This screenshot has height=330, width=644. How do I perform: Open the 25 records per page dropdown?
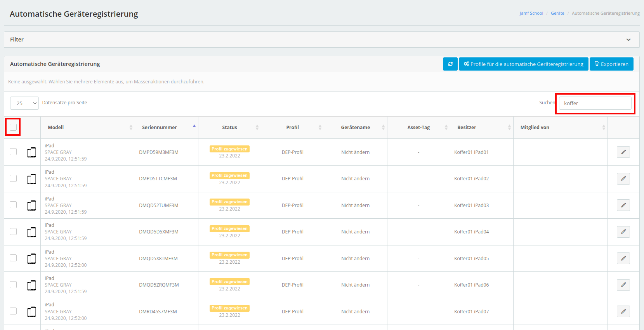24,103
